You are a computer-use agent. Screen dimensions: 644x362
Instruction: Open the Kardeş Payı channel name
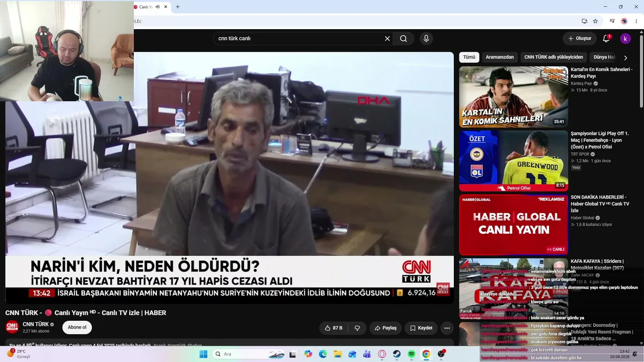tap(581, 83)
